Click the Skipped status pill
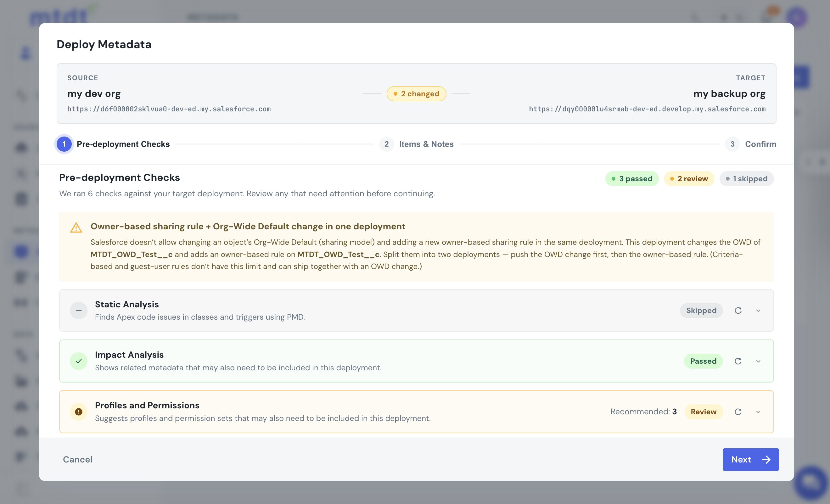 [x=701, y=311]
